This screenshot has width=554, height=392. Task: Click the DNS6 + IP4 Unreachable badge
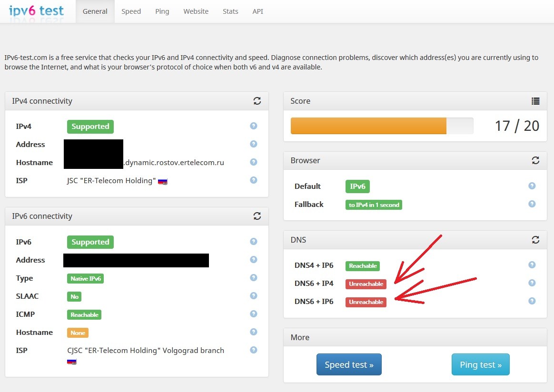pyautogui.click(x=366, y=284)
